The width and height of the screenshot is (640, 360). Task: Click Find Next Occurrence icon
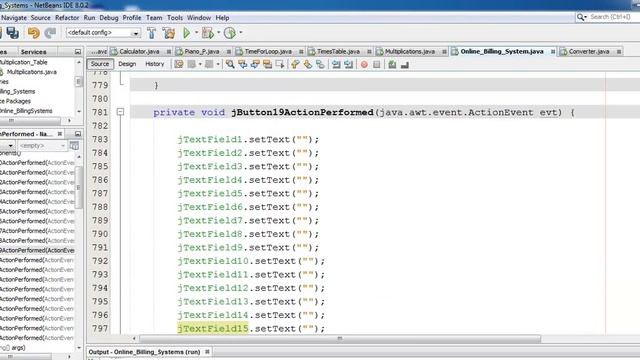click(x=255, y=64)
